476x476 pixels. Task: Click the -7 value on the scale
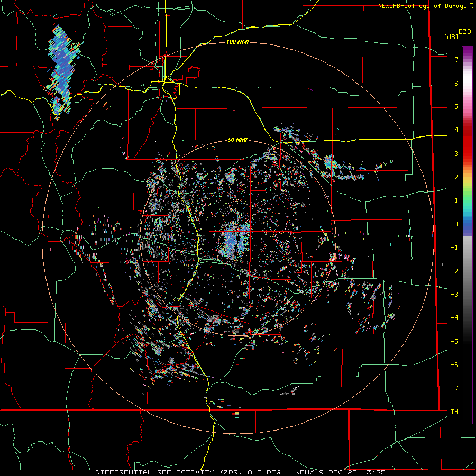[454, 388]
